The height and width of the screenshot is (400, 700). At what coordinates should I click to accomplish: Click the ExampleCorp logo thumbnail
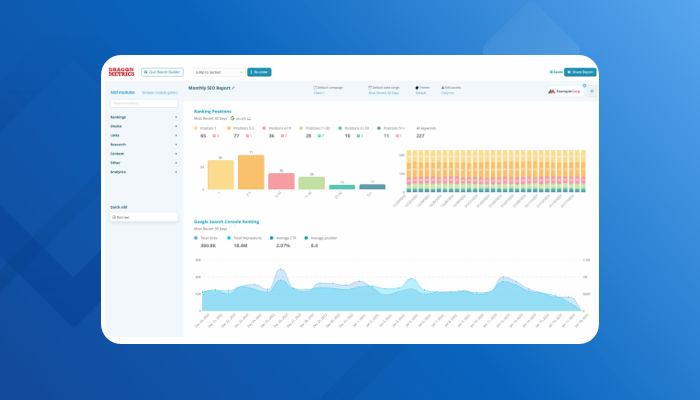[564, 91]
